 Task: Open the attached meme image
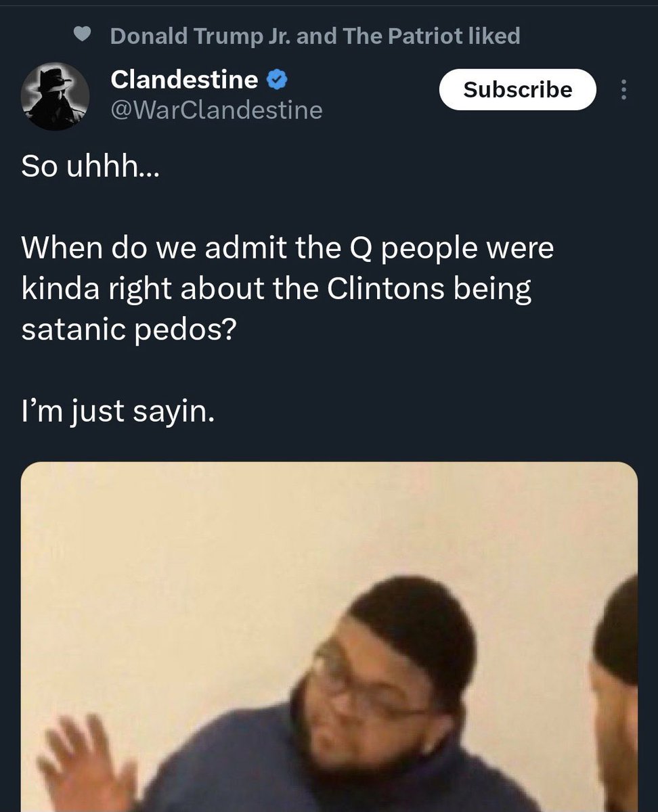tap(329, 541)
